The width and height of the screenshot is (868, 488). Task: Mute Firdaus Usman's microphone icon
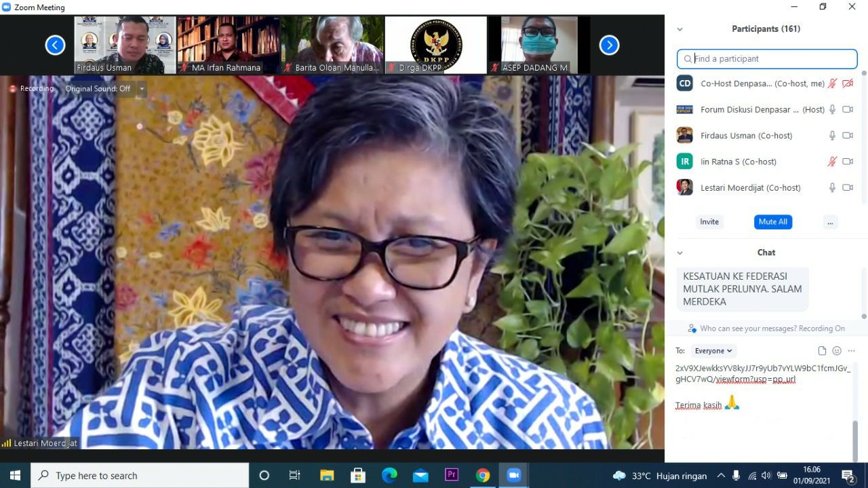[832, 135]
